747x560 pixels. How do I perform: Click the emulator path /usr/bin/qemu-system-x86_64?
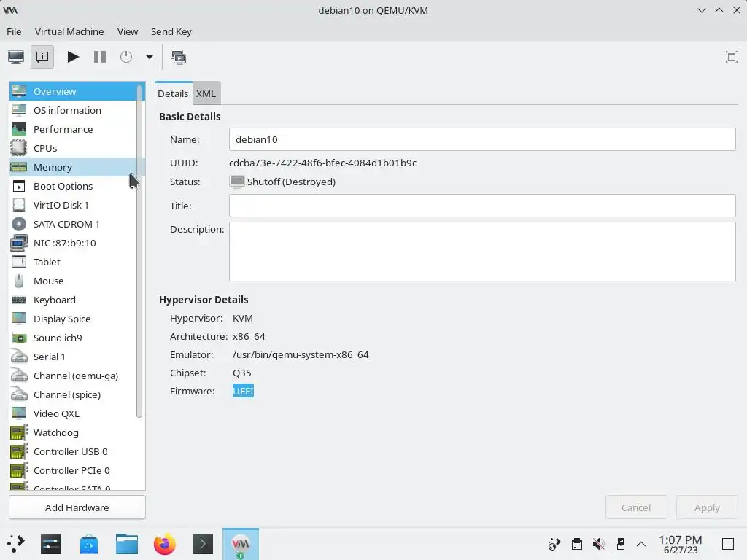pos(301,355)
